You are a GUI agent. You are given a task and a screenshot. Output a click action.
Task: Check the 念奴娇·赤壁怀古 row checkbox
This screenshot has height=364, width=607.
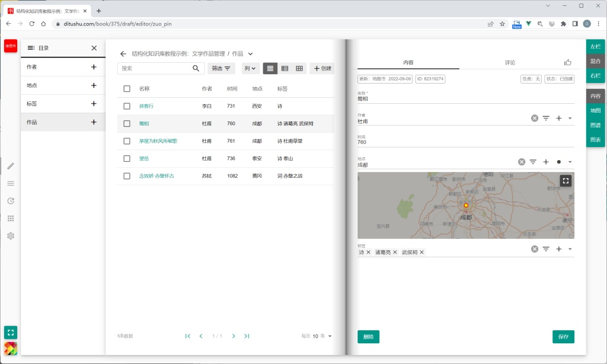pos(127,176)
